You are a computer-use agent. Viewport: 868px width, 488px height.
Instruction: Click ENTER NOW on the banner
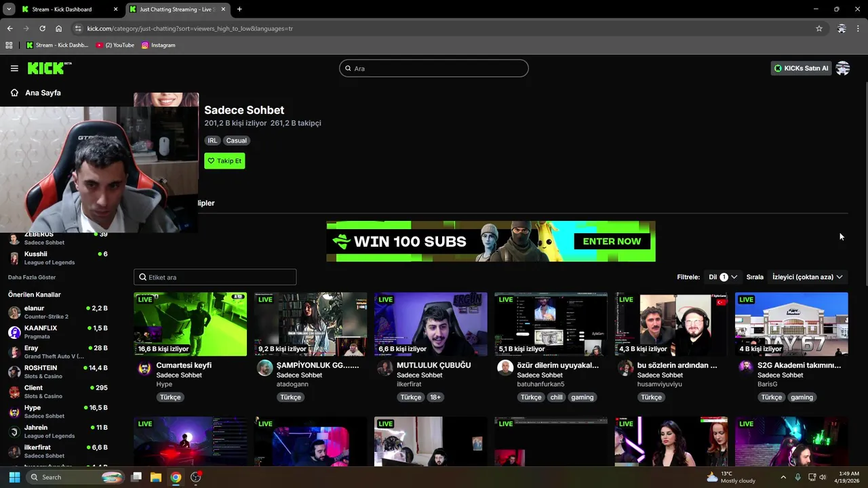click(x=612, y=241)
